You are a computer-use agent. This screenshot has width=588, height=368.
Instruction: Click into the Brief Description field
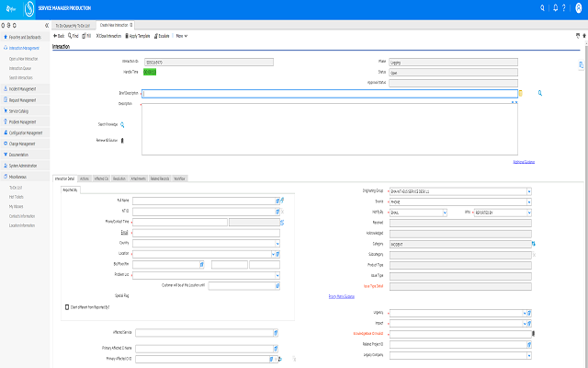click(x=330, y=94)
